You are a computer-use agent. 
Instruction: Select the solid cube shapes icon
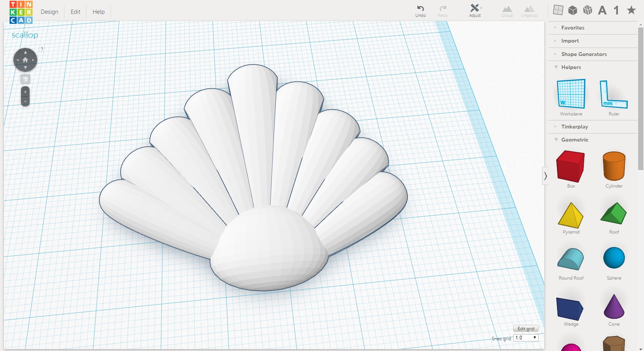(x=573, y=10)
